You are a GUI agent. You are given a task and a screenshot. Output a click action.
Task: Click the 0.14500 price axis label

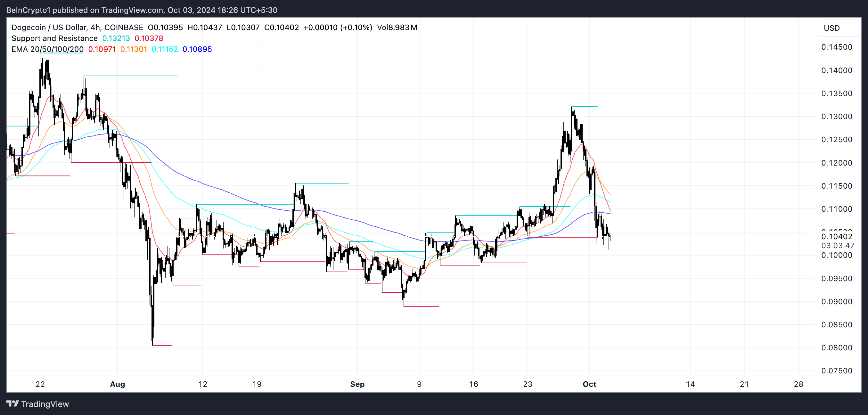(x=836, y=47)
